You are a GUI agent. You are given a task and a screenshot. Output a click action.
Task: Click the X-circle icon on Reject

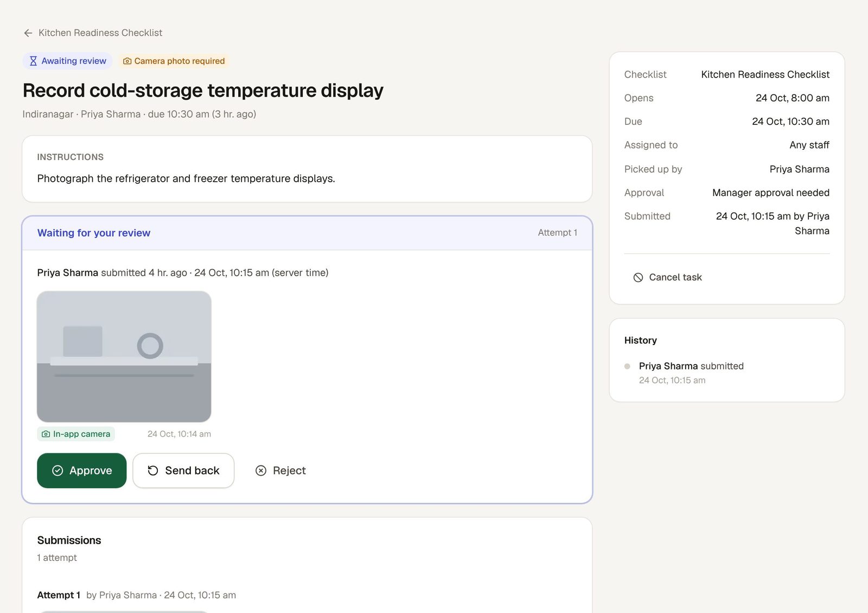tap(261, 470)
